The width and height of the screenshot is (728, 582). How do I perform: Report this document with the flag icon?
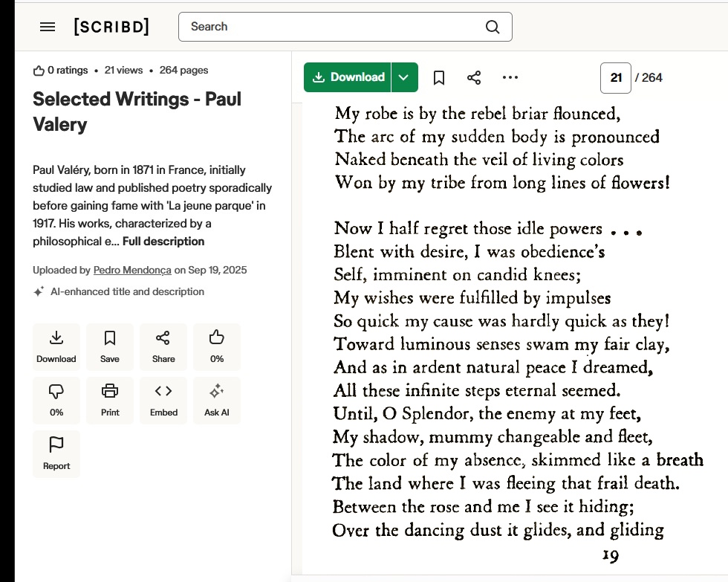(56, 454)
